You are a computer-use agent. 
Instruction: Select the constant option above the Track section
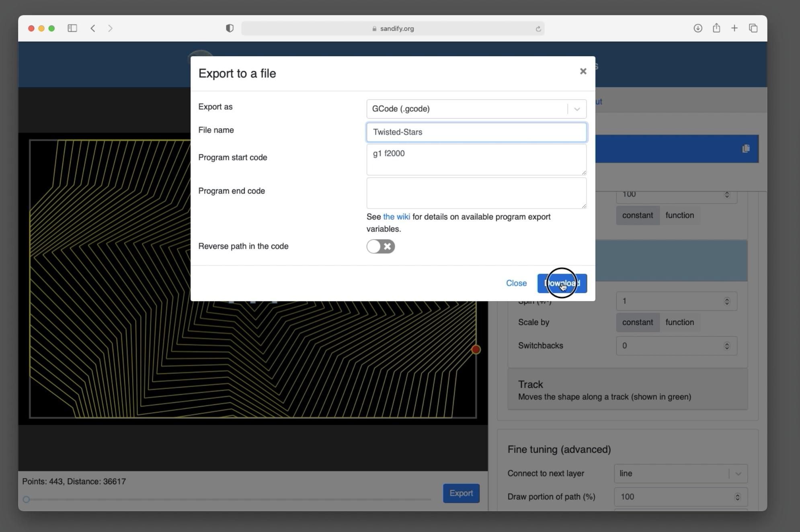point(637,215)
